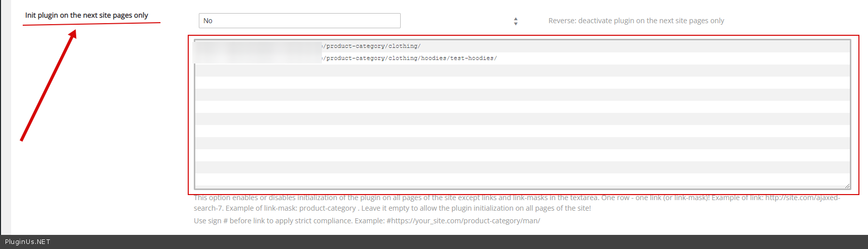Screen dimensions: 868x249
Task: Click the red underline beneath the option label
Action: click(x=91, y=23)
